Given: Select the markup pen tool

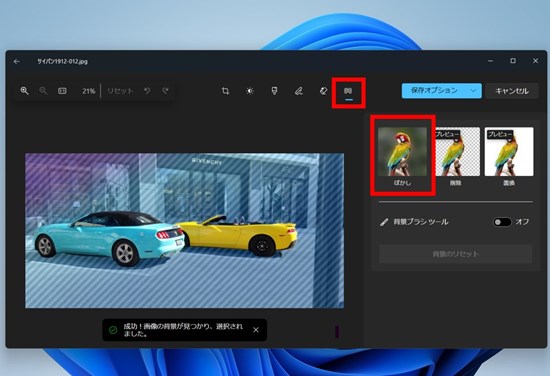Looking at the screenshot, I should 299,91.
